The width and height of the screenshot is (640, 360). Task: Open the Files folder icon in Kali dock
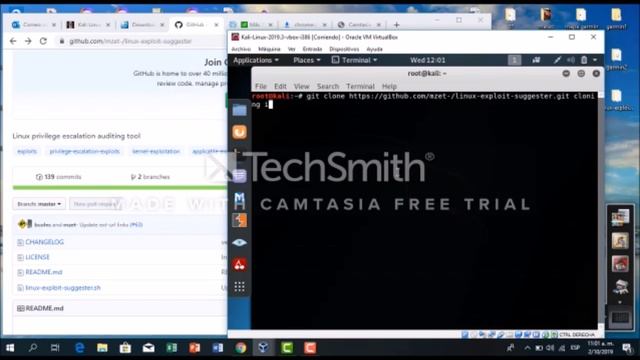tap(240, 110)
